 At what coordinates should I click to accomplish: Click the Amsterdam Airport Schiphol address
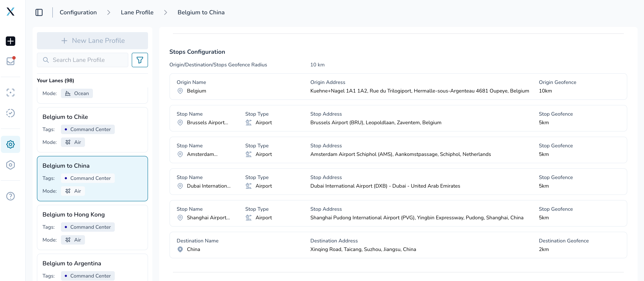(x=401, y=154)
